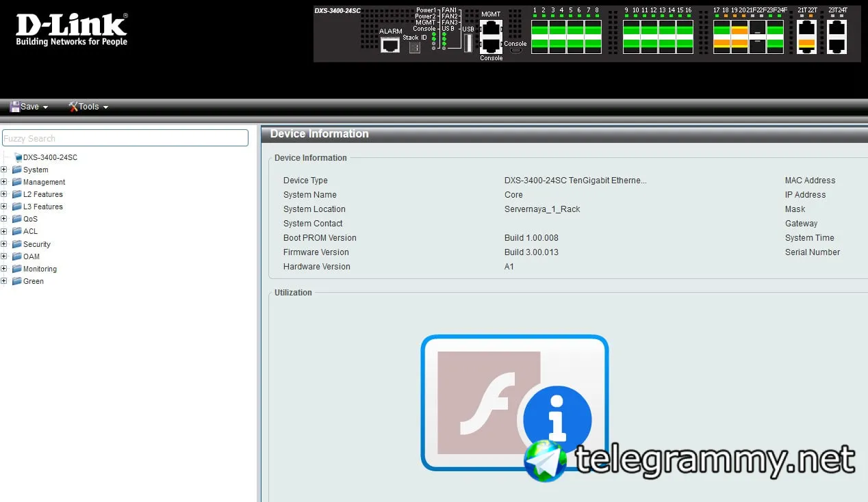Select ACL in the navigation tree

click(x=30, y=232)
